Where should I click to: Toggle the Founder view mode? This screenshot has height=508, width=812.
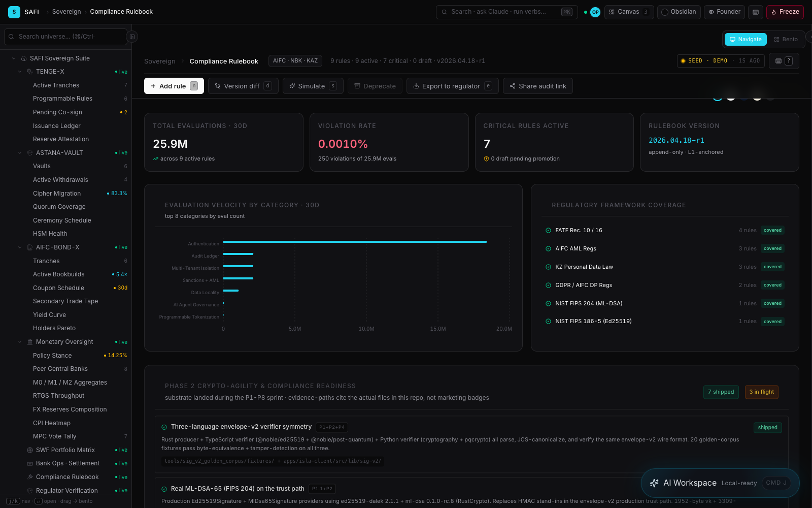[x=724, y=12]
